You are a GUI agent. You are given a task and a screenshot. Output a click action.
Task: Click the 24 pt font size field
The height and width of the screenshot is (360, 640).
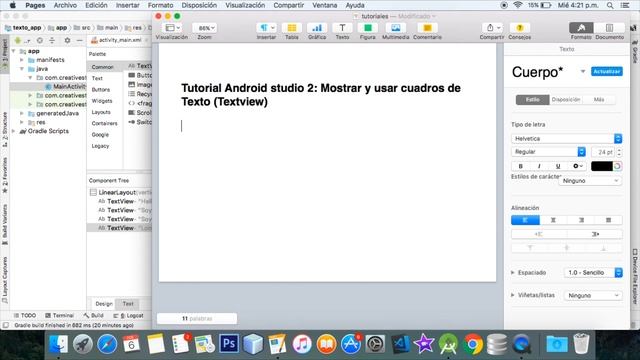tap(603, 152)
